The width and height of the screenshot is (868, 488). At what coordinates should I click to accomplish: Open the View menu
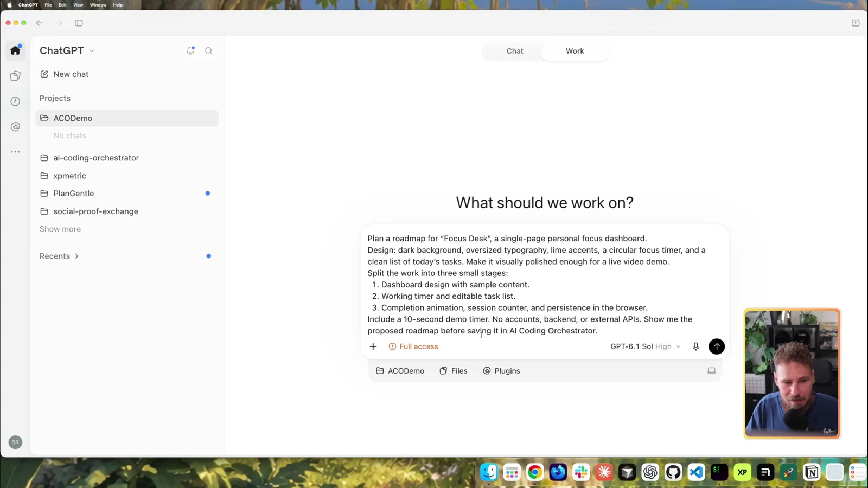(x=78, y=5)
